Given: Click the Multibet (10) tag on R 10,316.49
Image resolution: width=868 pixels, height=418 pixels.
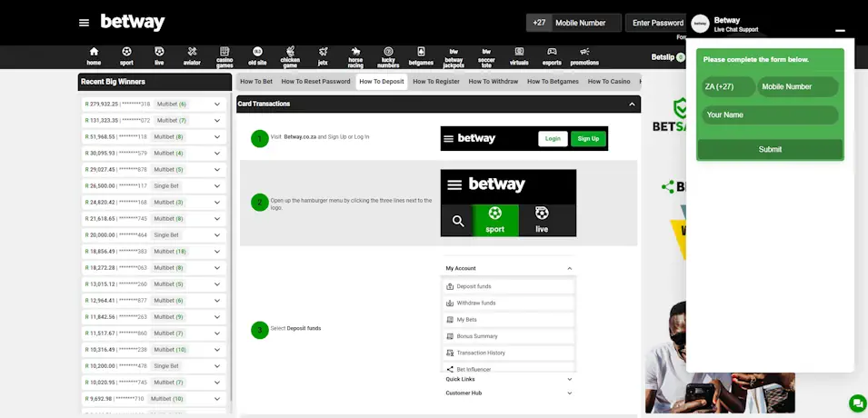Looking at the screenshot, I should [x=170, y=350].
